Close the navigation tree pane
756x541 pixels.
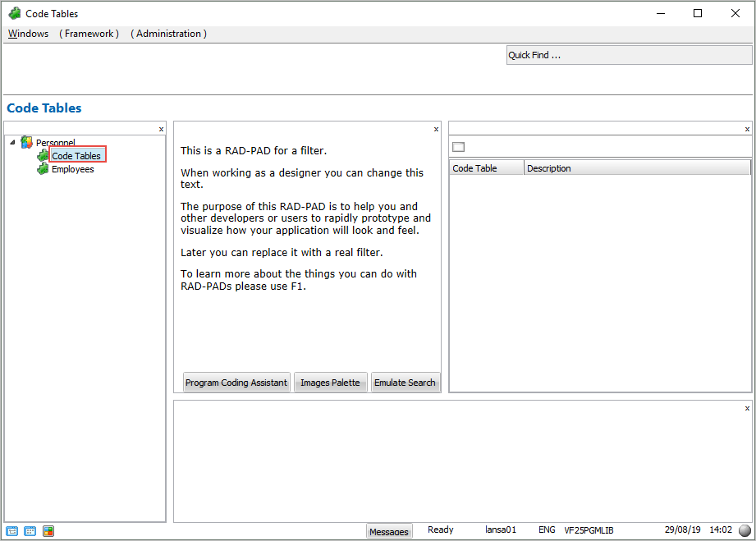tap(161, 129)
